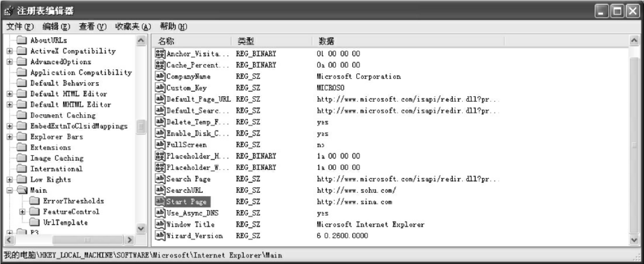644x264 pixels.
Task: Expand the EmbedExtnToClsidMappings key
Action: 9,126
